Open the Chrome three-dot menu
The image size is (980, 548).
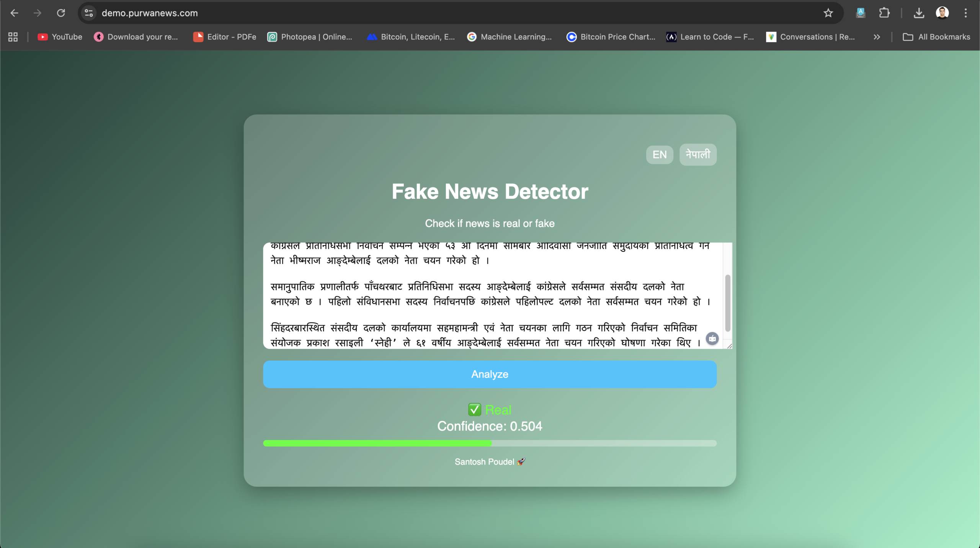pyautogui.click(x=966, y=13)
